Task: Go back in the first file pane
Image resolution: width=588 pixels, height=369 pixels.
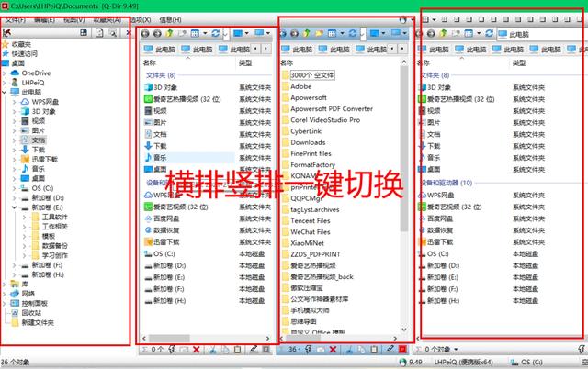Action: pos(145,34)
